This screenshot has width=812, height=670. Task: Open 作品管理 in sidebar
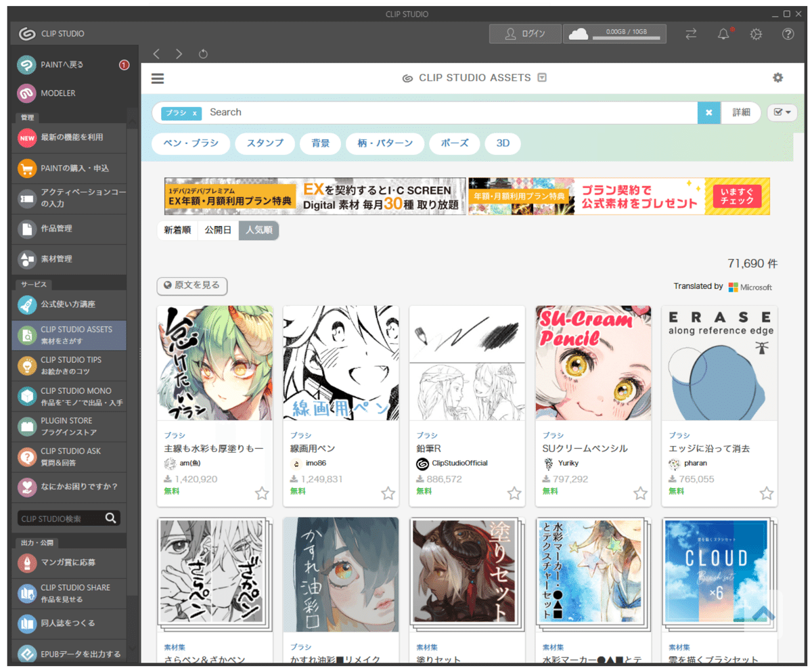coord(70,229)
